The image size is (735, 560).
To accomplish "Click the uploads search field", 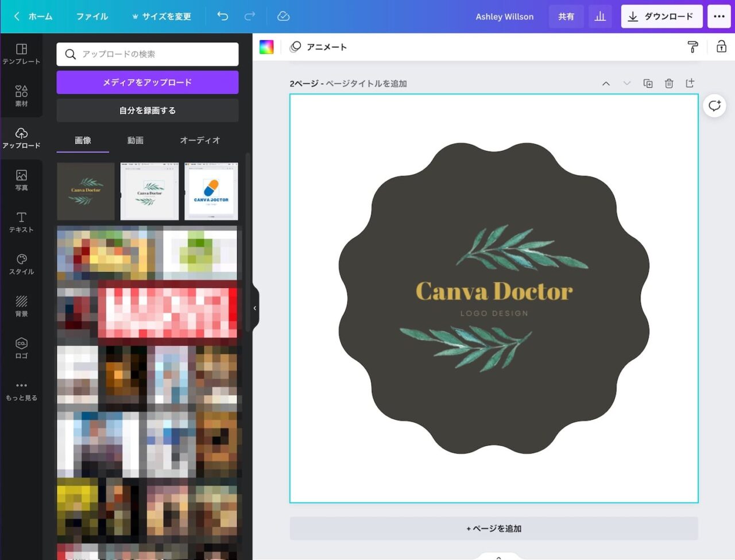I will 148,54.
